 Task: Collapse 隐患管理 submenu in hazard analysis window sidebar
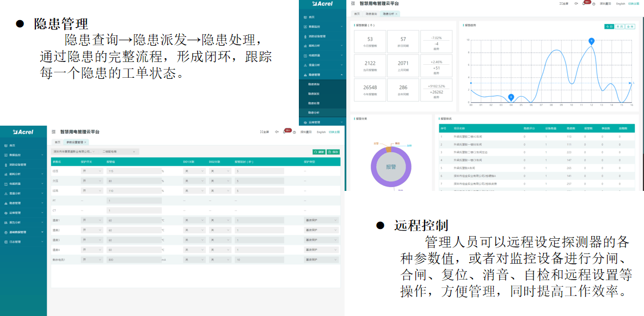pyautogui.click(x=322, y=75)
